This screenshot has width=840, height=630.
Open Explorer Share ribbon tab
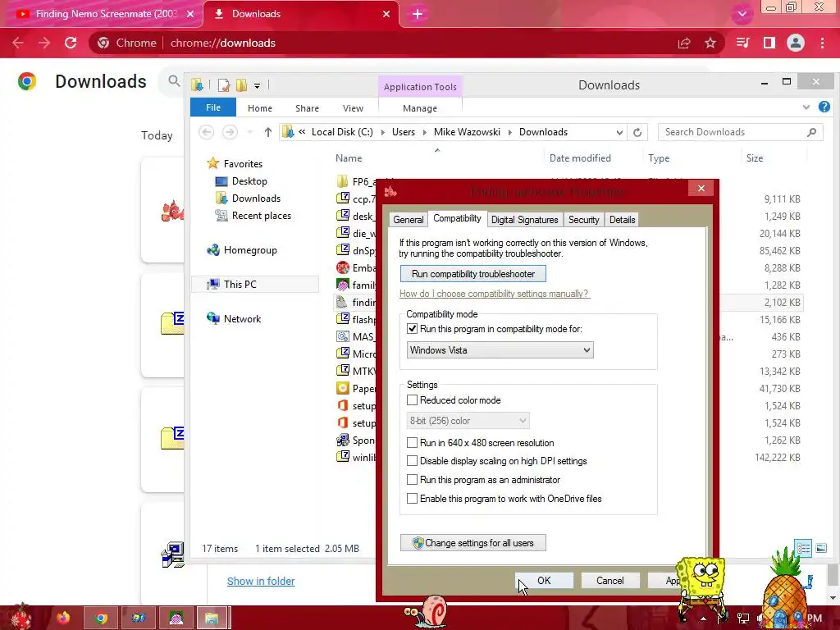(x=307, y=108)
